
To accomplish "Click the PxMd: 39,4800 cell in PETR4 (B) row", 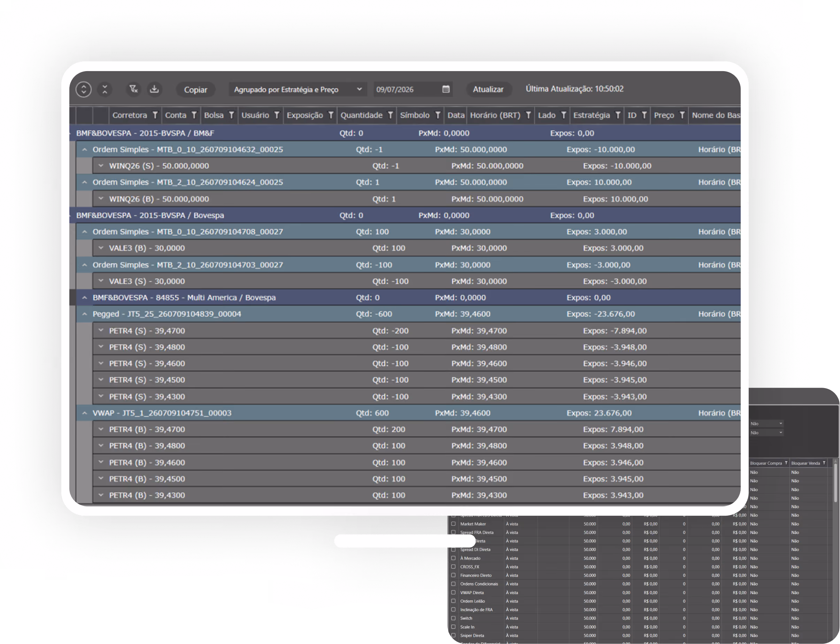I will pos(479,446).
